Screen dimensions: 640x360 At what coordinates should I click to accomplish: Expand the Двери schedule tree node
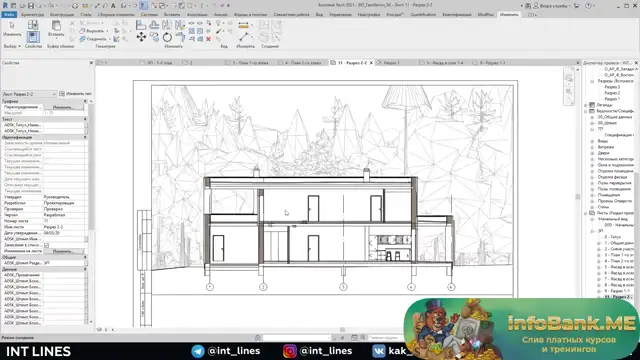593,153
